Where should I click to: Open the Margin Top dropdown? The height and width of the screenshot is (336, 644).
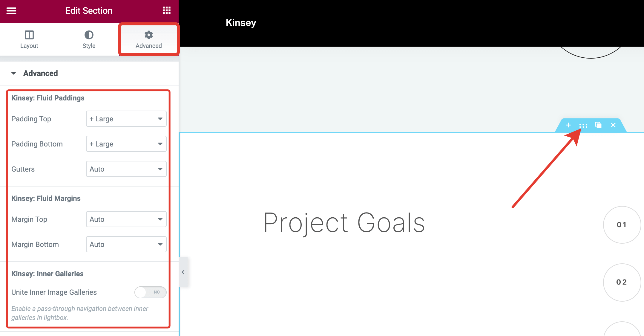pyautogui.click(x=126, y=219)
